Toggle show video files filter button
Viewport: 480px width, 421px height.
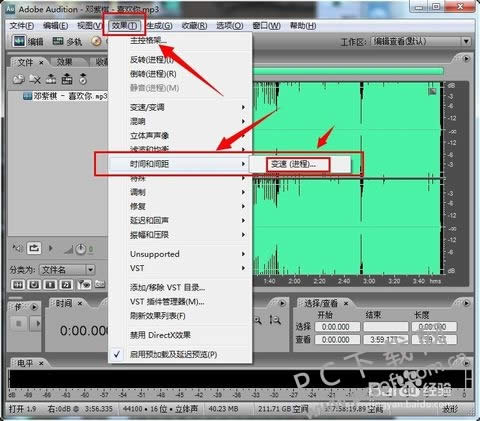[34, 284]
